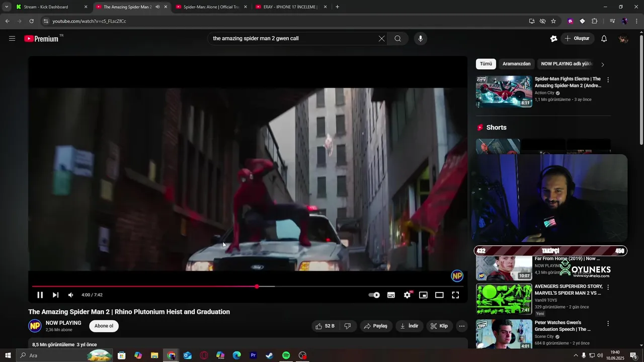The height and width of the screenshot is (362, 644).
Task: Open Premiere Pro from the taskbar
Action: coord(253,355)
